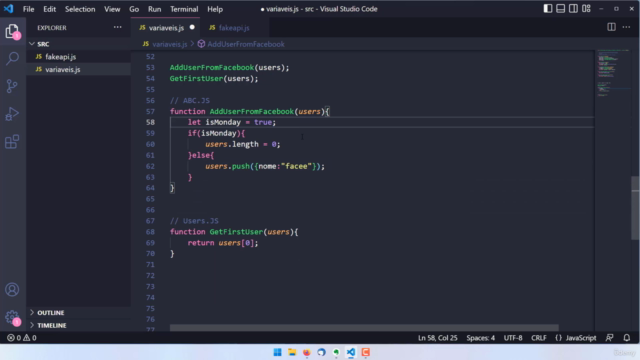
Task: Click AddUserFromFacebook(users) call on line 53
Action: (229, 67)
